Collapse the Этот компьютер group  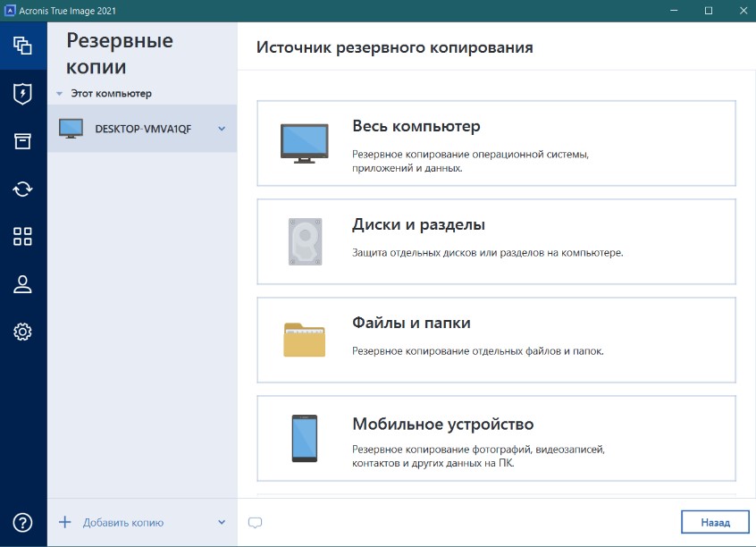59,92
